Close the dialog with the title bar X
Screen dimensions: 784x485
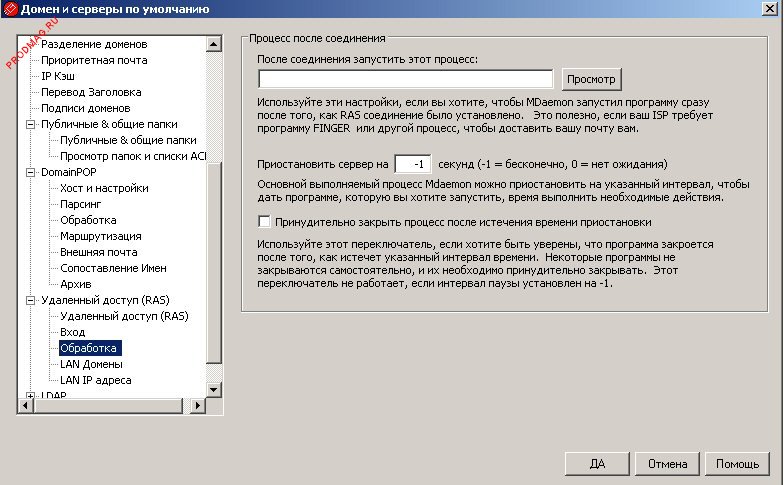coord(770,10)
